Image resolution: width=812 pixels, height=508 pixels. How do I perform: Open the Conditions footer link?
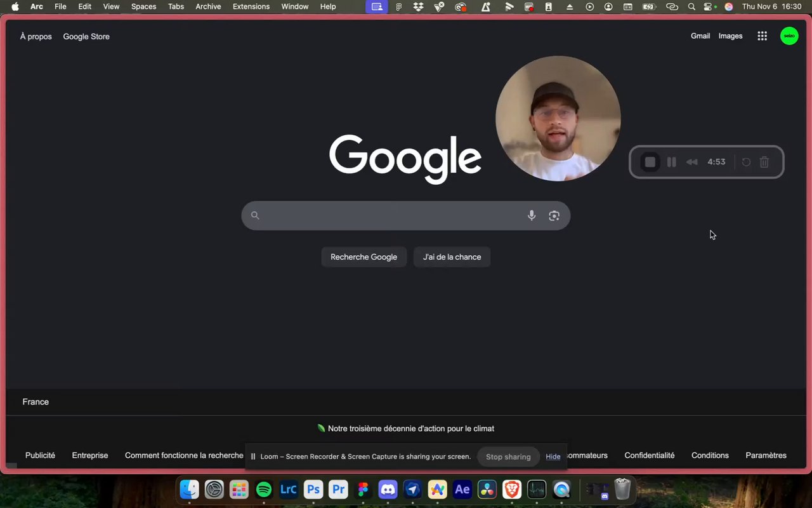[710, 455]
